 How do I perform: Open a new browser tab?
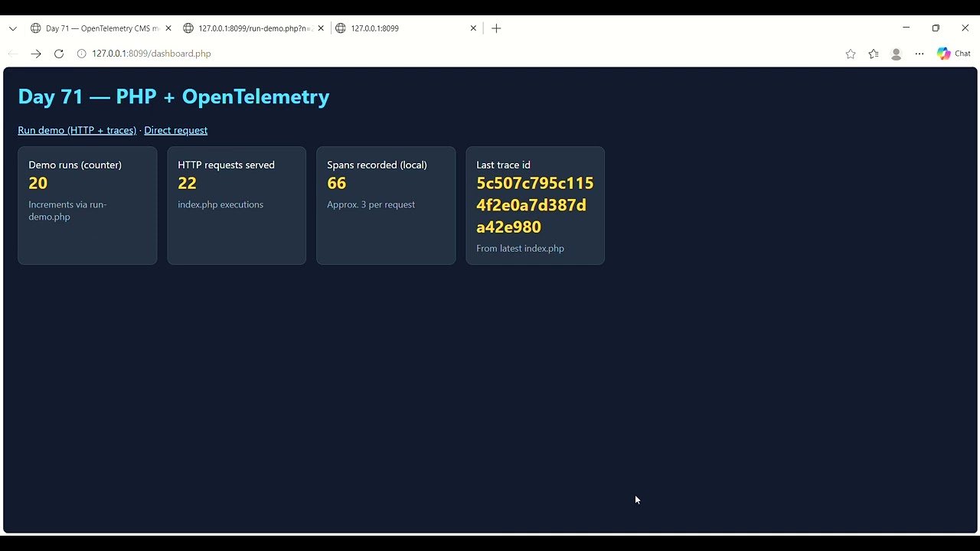(496, 28)
